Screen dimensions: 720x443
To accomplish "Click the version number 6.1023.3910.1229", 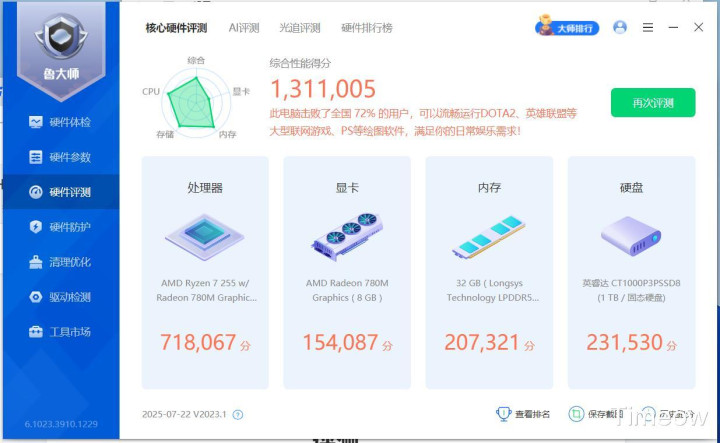I will pos(61,424).
